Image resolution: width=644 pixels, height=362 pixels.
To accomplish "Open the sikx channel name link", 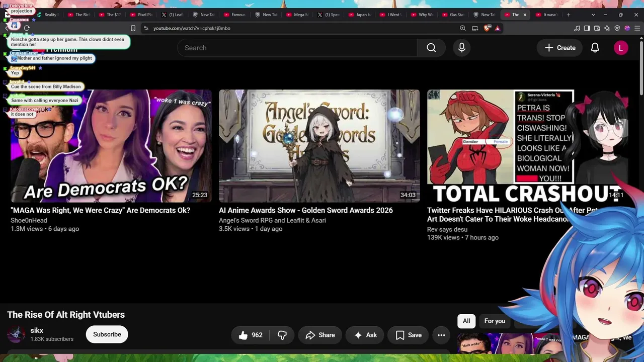I will 37,330.
